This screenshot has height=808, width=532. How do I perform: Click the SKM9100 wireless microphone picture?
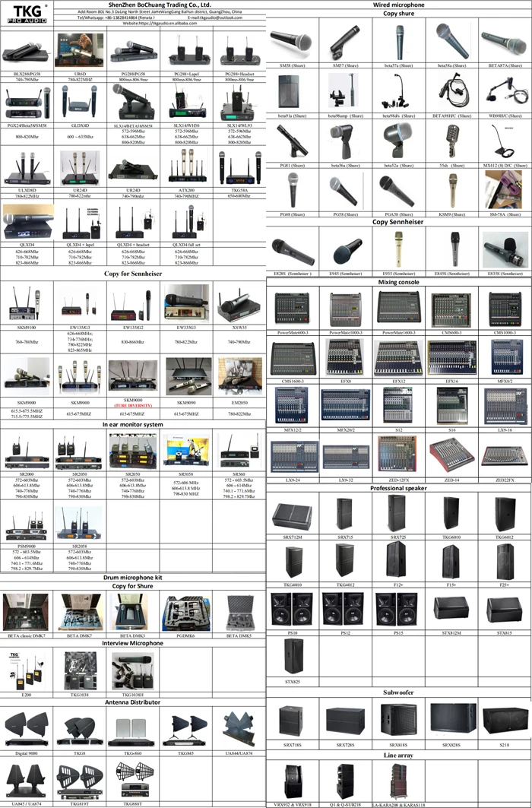[26, 304]
